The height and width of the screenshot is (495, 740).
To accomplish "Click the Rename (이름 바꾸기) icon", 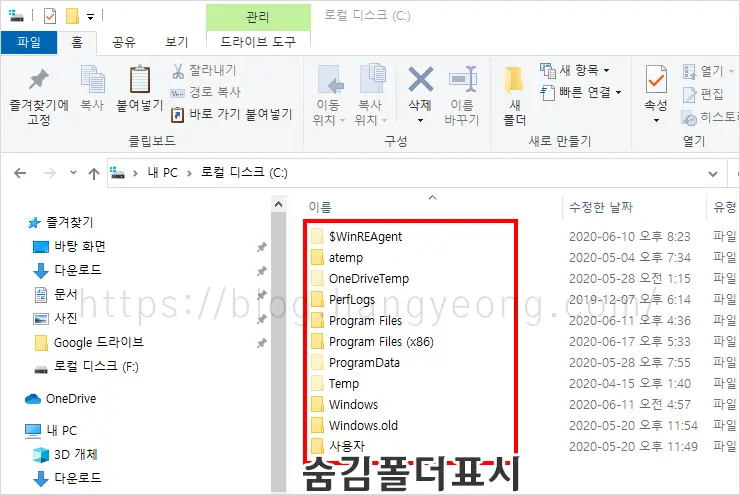I will [462, 79].
